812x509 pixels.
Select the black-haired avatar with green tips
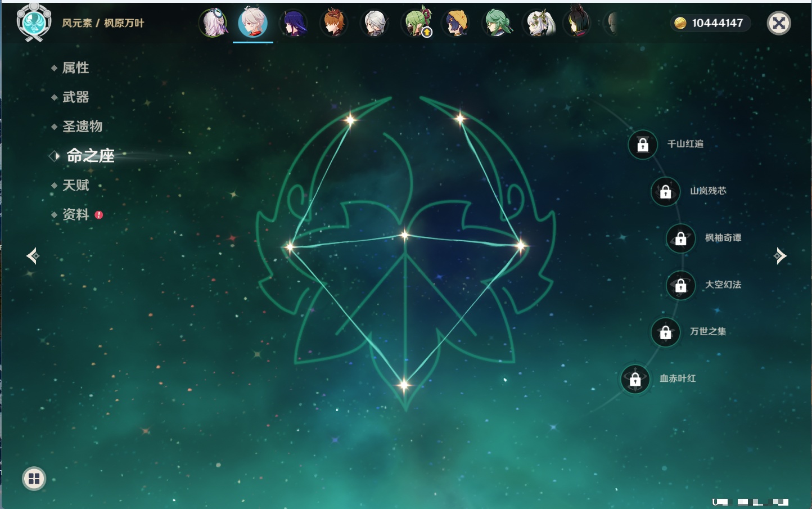point(578,22)
